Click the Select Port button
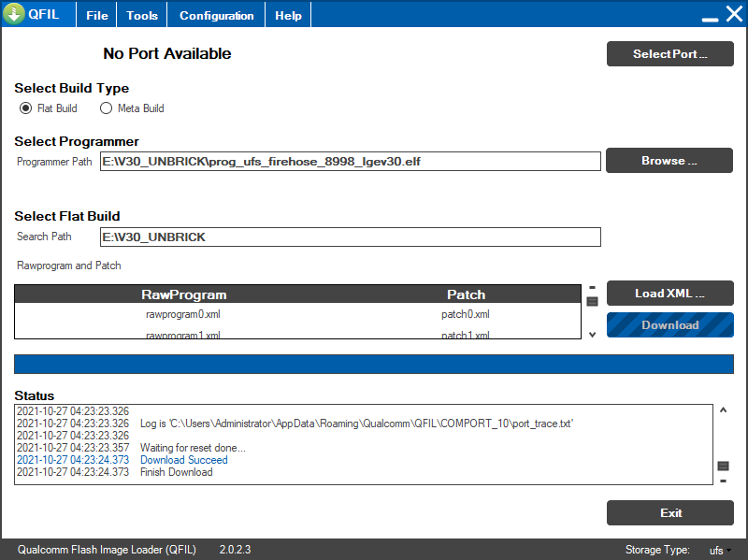 coord(670,54)
